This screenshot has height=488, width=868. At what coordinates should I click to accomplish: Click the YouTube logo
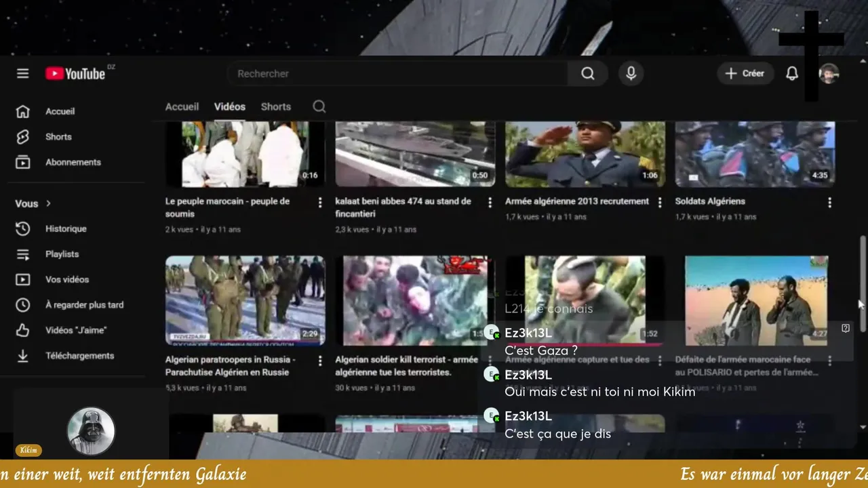click(75, 73)
